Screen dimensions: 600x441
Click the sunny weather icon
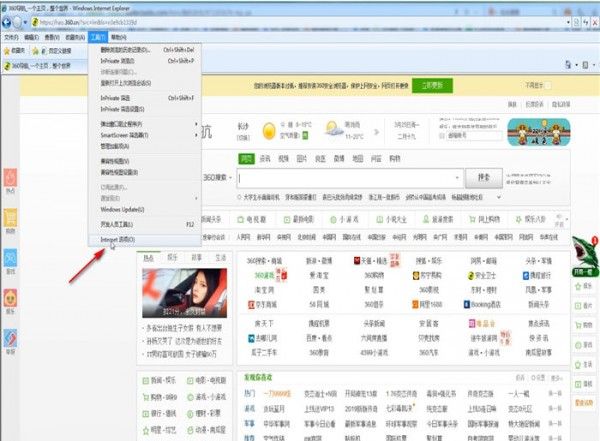pyautogui.click(x=269, y=131)
